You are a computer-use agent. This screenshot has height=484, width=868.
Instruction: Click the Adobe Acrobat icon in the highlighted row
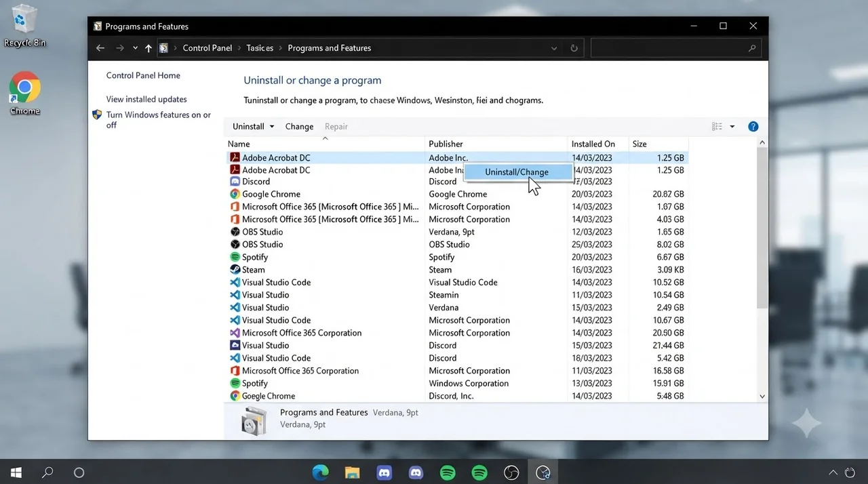235,157
